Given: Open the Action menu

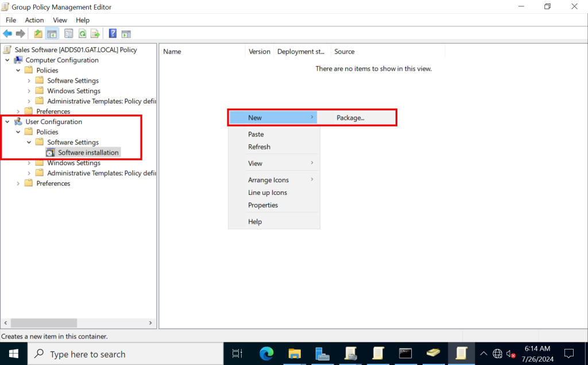Looking at the screenshot, I should (34, 20).
